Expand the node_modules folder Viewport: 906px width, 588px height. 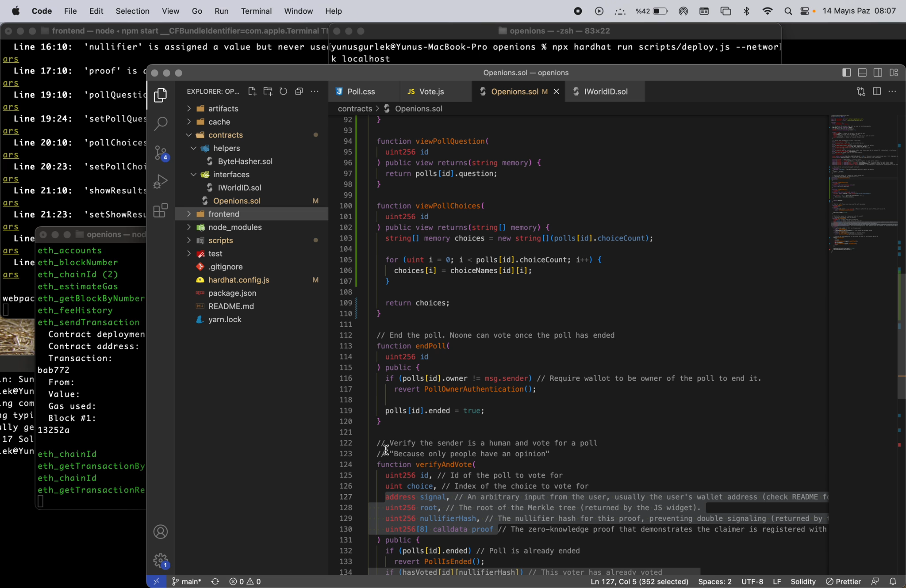click(252, 227)
